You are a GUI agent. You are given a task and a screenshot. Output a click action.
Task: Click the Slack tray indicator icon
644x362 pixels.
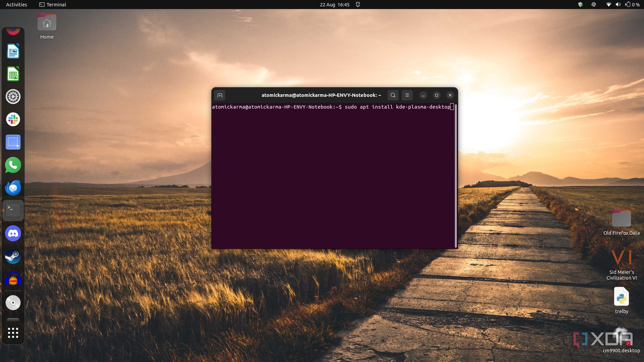594,5
